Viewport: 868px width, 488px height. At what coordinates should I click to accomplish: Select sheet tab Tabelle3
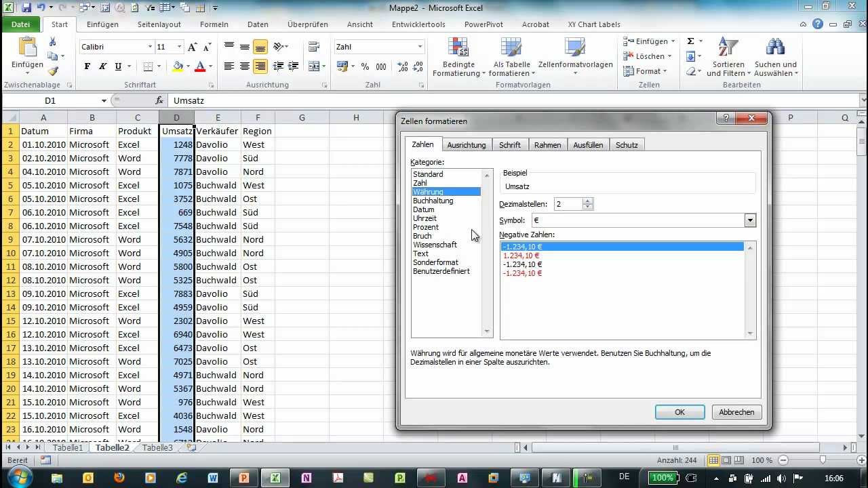tap(157, 447)
